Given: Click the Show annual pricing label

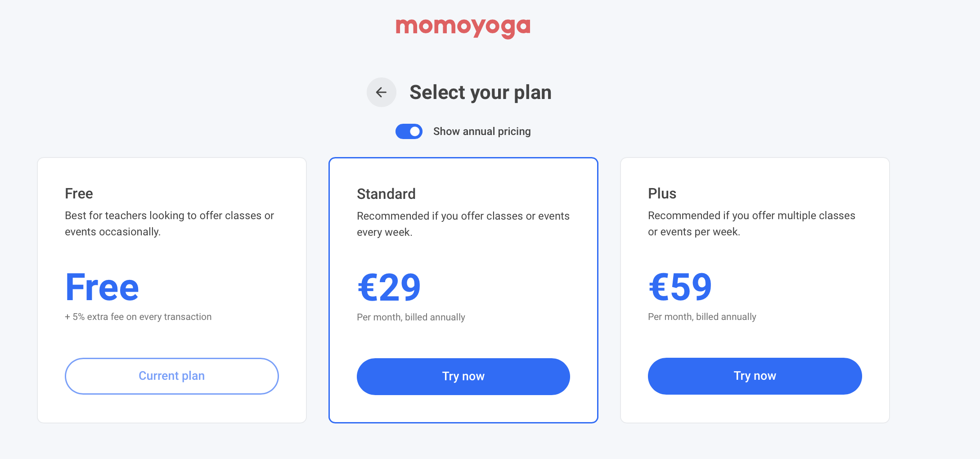Looking at the screenshot, I should click(x=482, y=131).
